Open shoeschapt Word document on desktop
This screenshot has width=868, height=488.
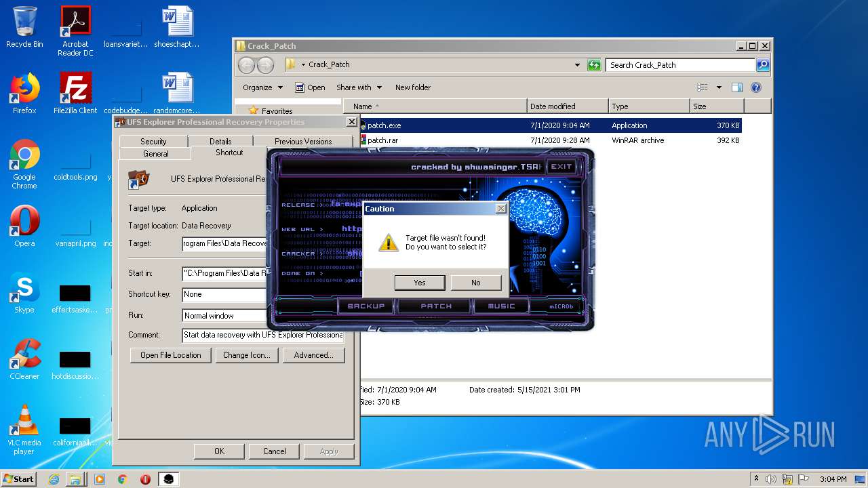click(x=177, y=27)
